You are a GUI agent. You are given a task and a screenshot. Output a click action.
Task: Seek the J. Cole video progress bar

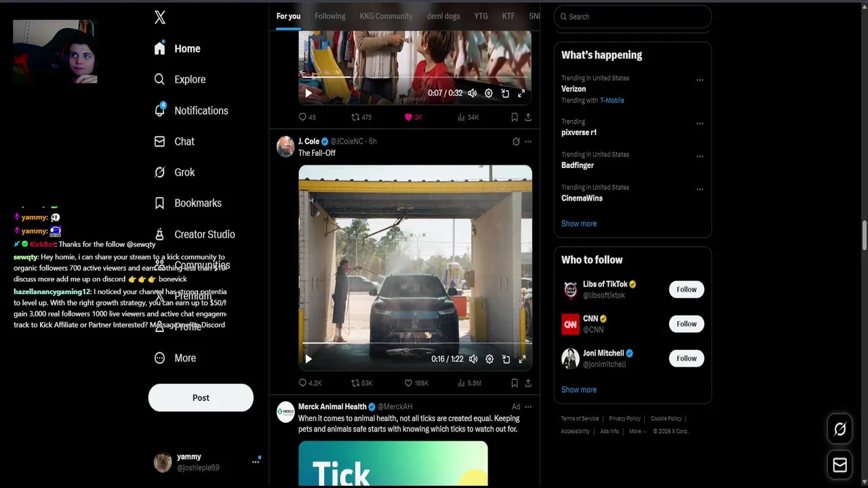pos(415,344)
